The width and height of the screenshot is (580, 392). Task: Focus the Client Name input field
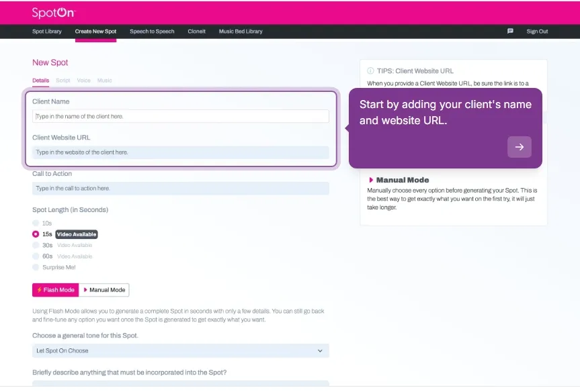pos(181,116)
